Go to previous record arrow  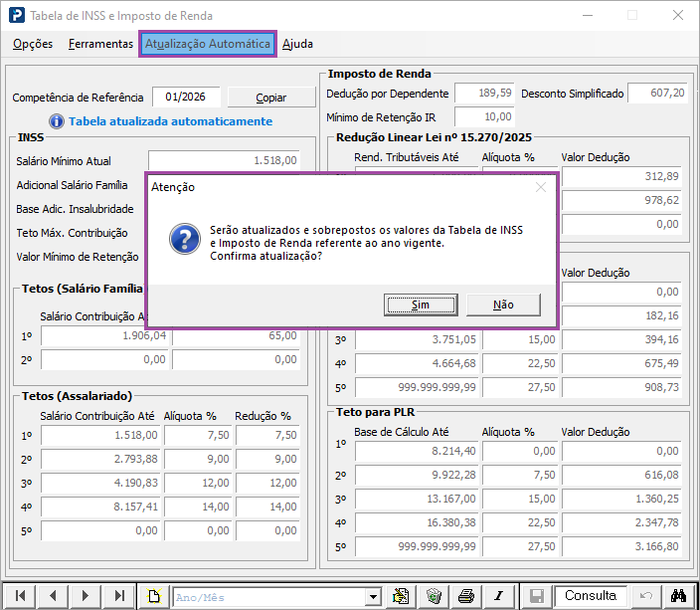[x=54, y=595]
